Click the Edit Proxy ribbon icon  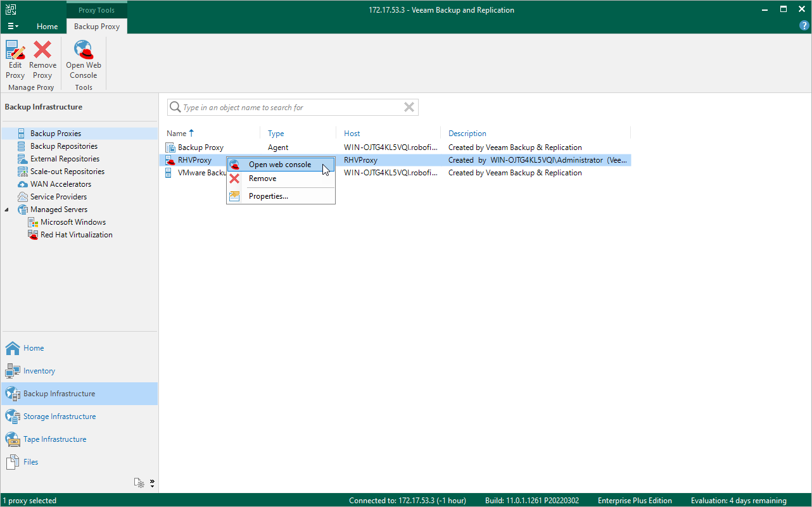[15, 50]
